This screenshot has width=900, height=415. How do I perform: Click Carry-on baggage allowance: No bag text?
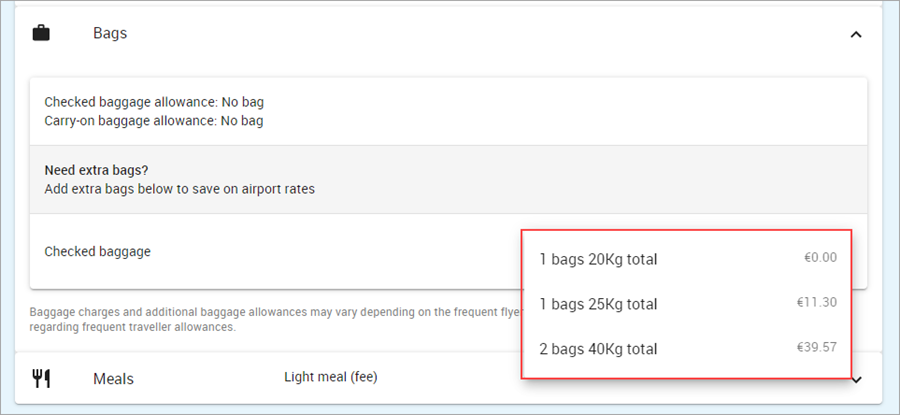[x=154, y=121]
